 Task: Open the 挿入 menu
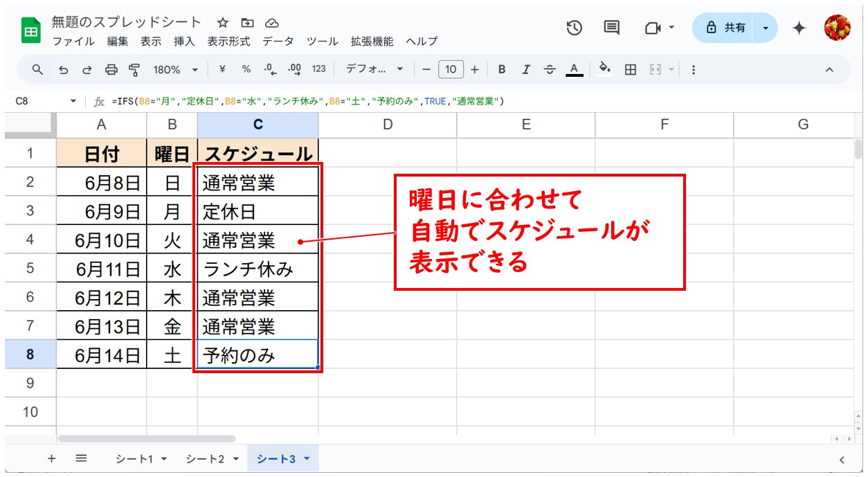(184, 42)
